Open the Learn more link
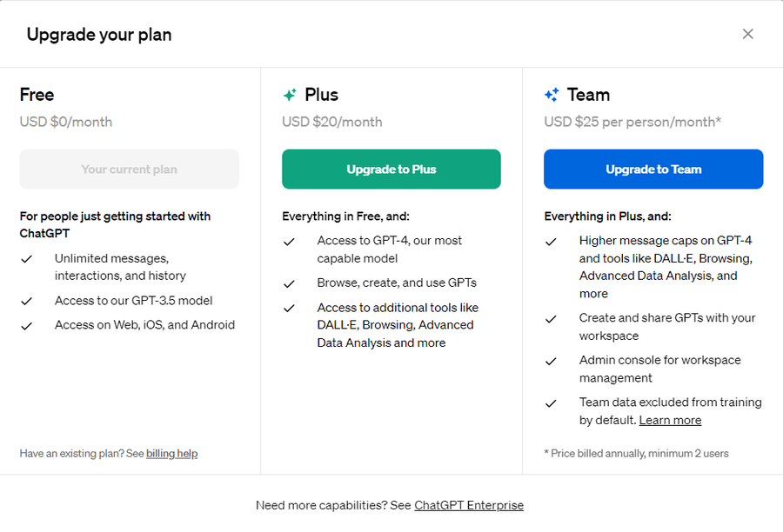783x532 pixels. click(670, 420)
